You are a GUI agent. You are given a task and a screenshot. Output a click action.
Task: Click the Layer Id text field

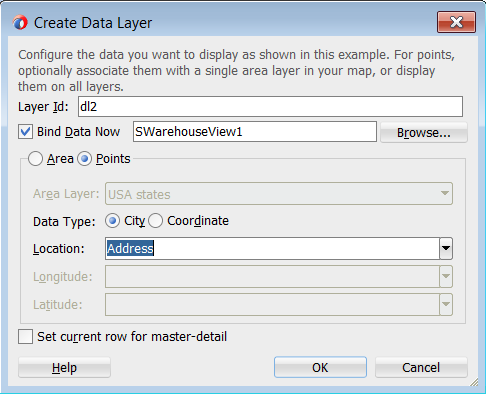(x=270, y=107)
